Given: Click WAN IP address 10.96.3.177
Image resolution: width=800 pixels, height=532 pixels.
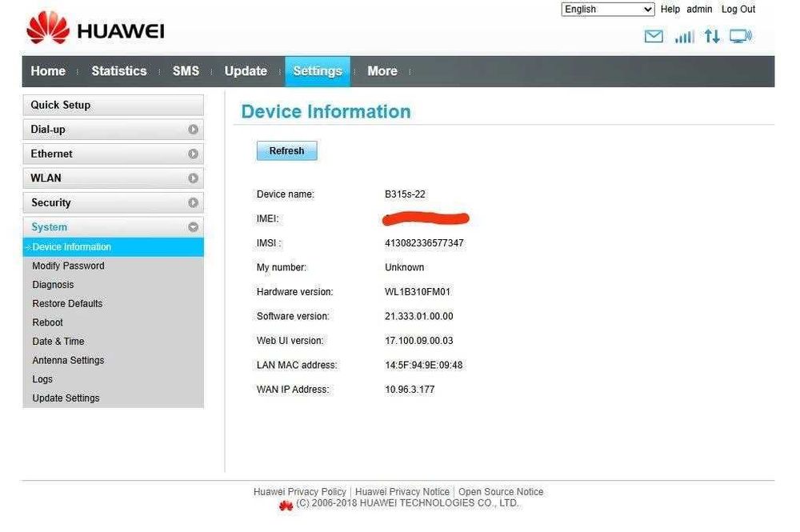Looking at the screenshot, I should (x=410, y=390).
